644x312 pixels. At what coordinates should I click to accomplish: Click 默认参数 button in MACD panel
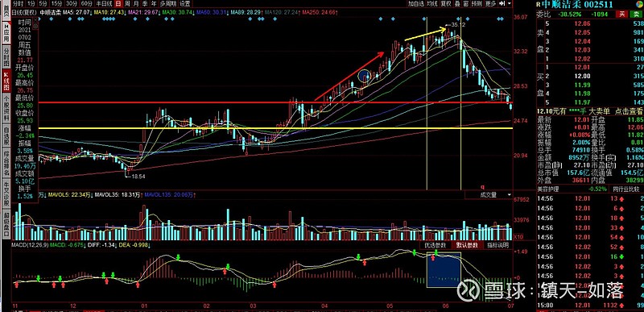point(468,245)
